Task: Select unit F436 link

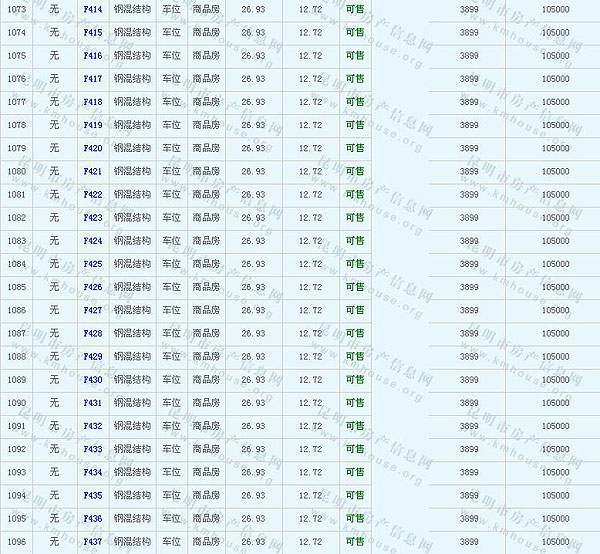Action: (x=92, y=518)
